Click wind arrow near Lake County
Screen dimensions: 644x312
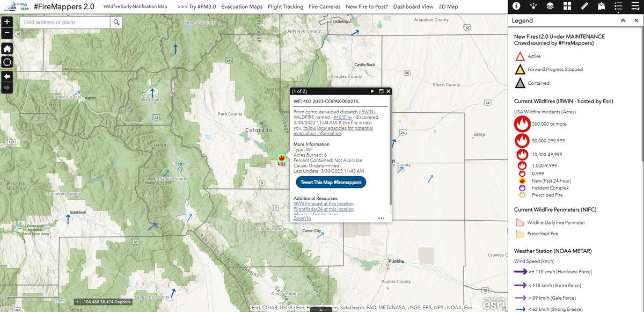tap(152, 92)
